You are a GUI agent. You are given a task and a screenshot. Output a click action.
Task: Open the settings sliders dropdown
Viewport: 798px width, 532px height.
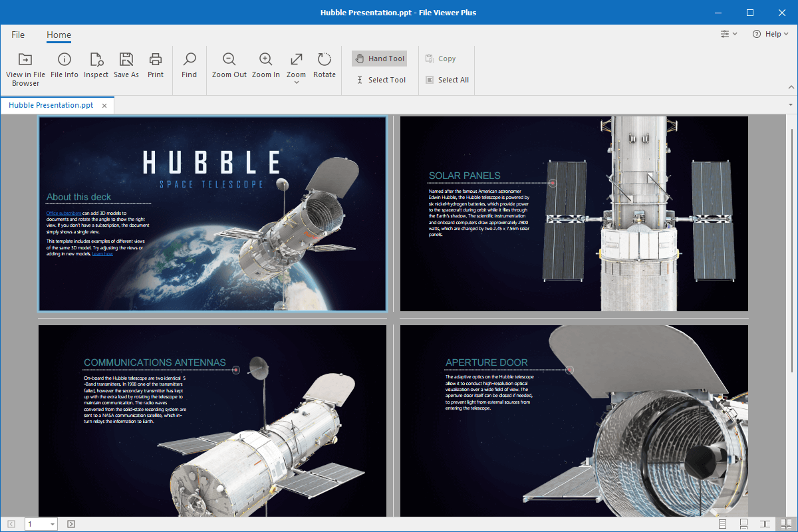pyautogui.click(x=729, y=34)
